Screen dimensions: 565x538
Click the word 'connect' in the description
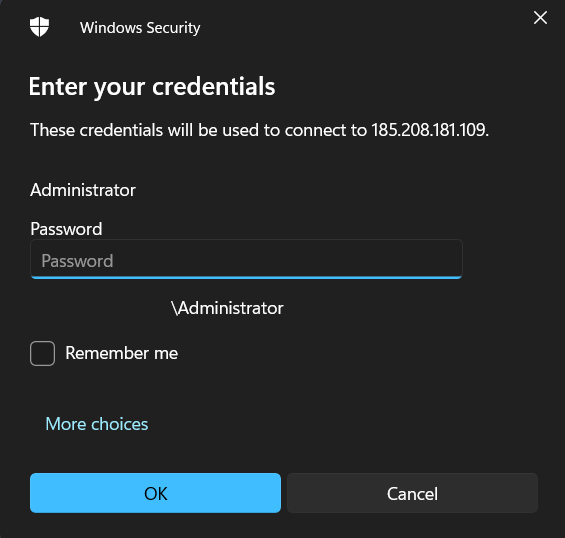(x=318, y=130)
